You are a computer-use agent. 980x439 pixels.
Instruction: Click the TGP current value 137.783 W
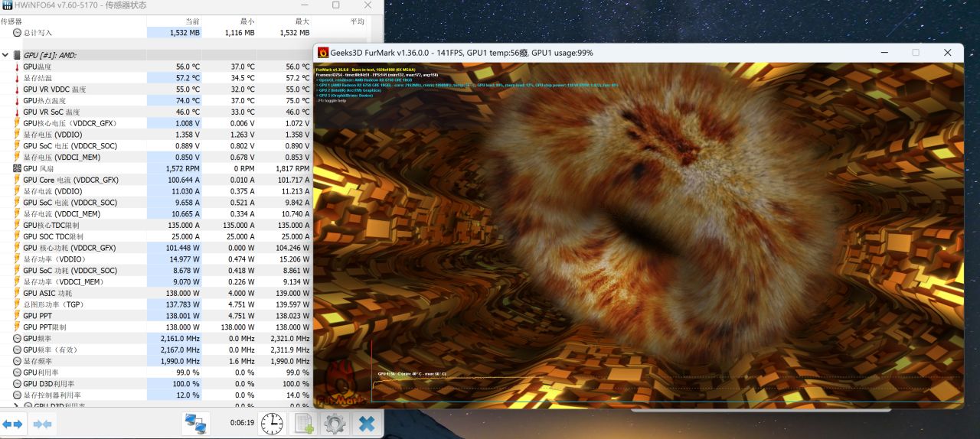coord(185,304)
